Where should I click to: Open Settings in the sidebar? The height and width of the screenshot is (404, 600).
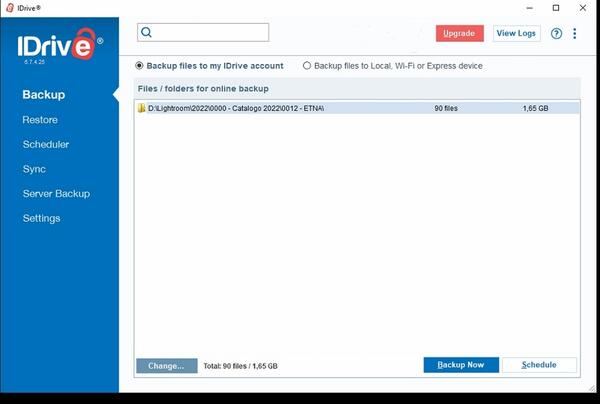click(42, 218)
